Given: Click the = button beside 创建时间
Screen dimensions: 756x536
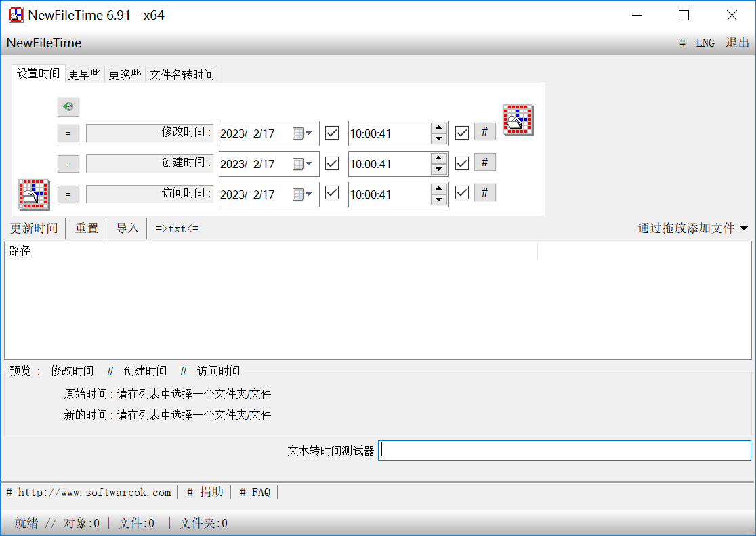Looking at the screenshot, I should [68, 163].
